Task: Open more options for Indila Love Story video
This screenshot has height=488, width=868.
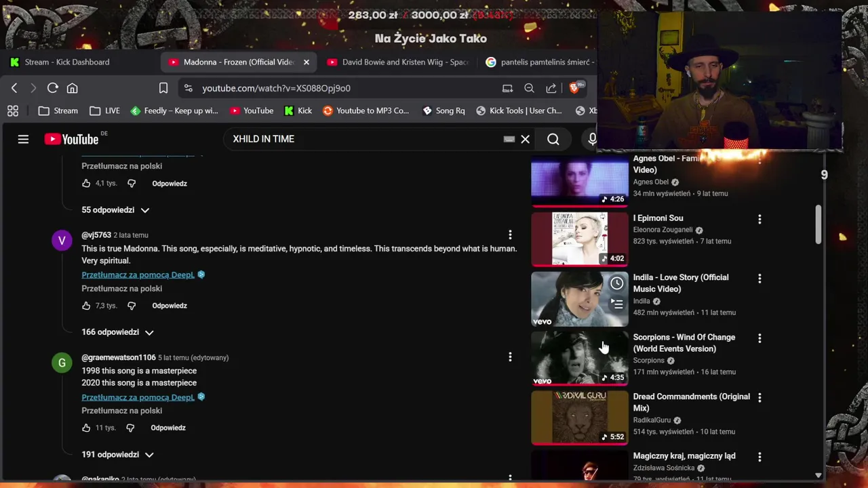Action: click(759, 279)
